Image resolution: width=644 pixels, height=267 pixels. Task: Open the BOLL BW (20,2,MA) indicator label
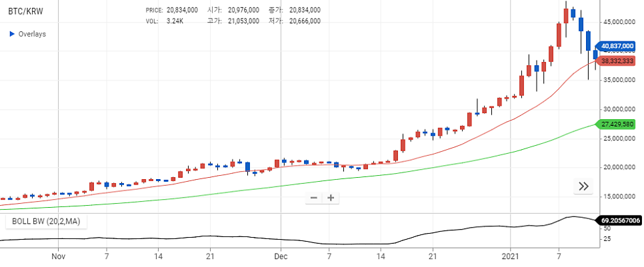tap(44, 221)
